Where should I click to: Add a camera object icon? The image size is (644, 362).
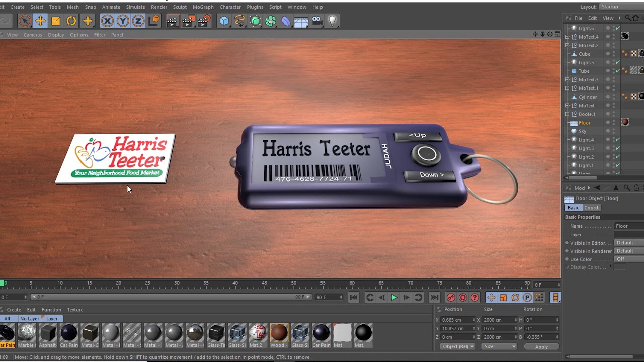[x=316, y=21]
